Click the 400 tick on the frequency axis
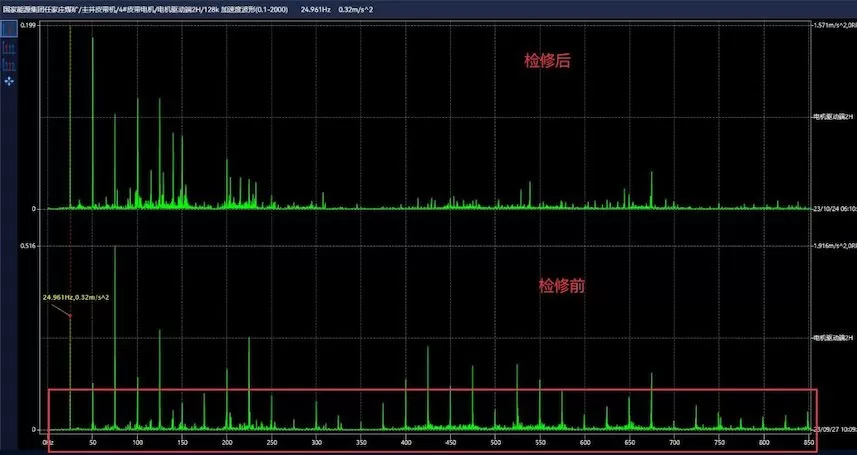The image size is (857, 455). coord(405,441)
